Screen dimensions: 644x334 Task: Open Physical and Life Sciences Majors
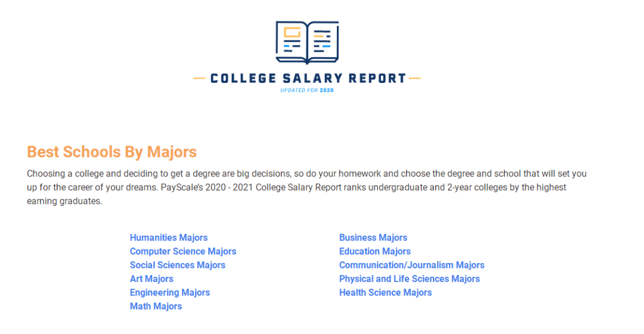409,279
